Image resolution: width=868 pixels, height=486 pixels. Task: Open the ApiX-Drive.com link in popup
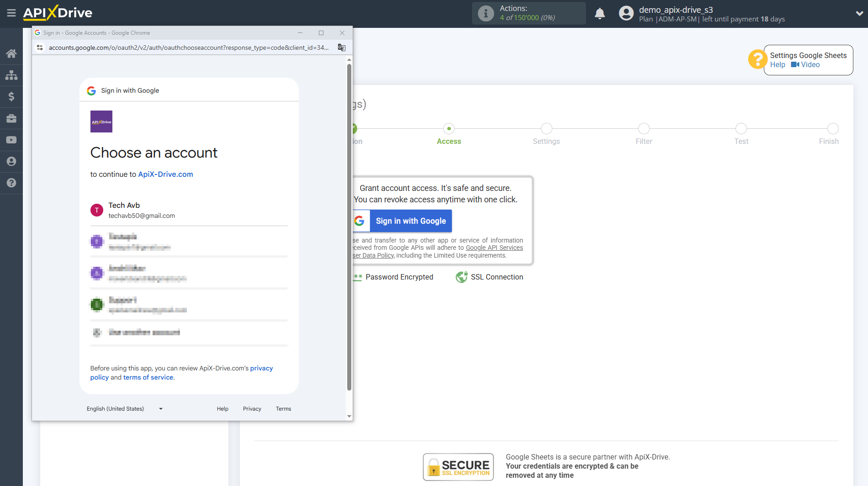pyautogui.click(x=165, y=174)
